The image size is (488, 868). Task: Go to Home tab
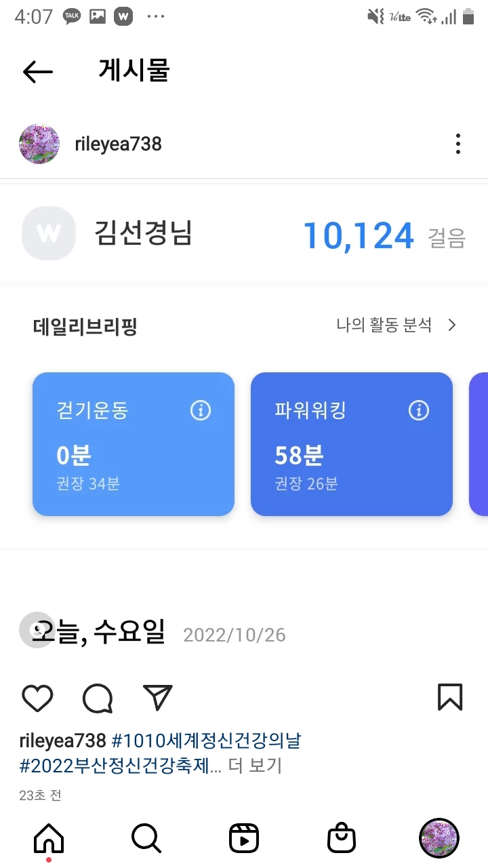[x=49, y=838]
